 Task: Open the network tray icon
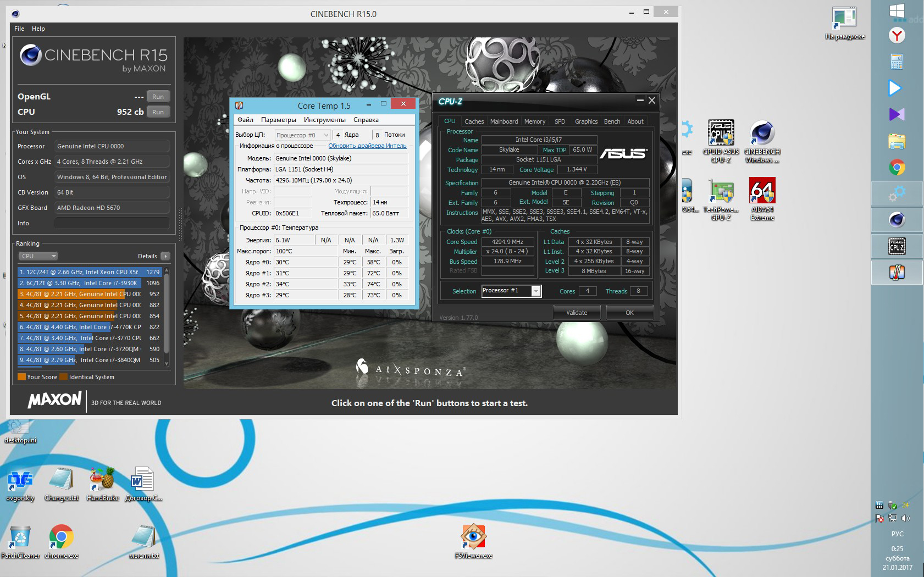click(x=893, y=518)
